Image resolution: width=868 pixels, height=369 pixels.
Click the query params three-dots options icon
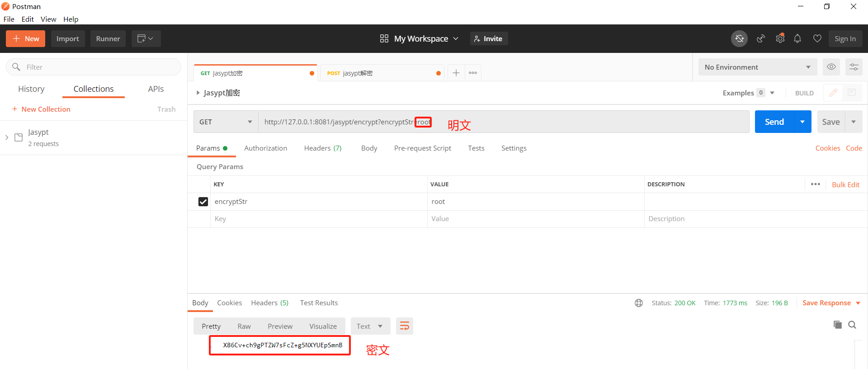(816, 184)
